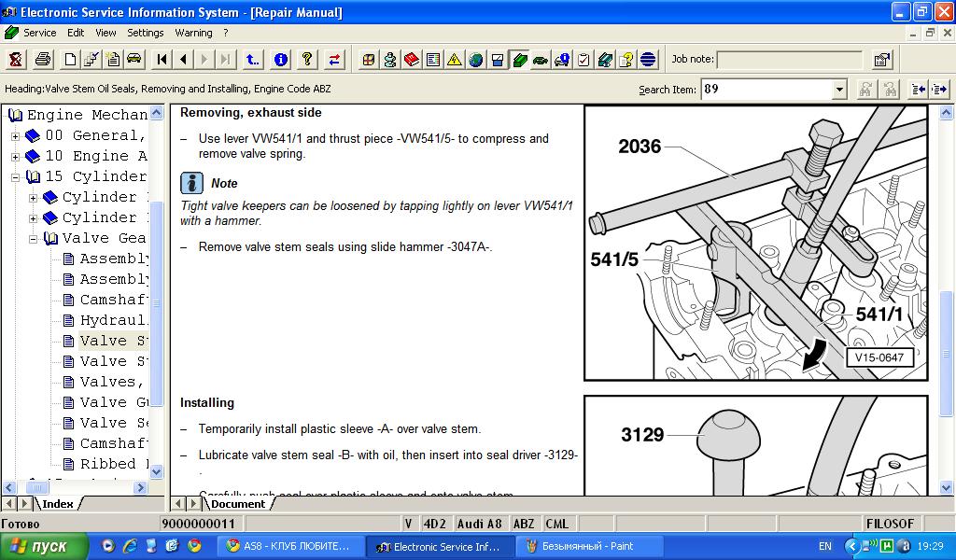Image resolution: width=956 pixels, height=560 pixels.
Task: Expand the 00 General tree node
Action: 15,136
